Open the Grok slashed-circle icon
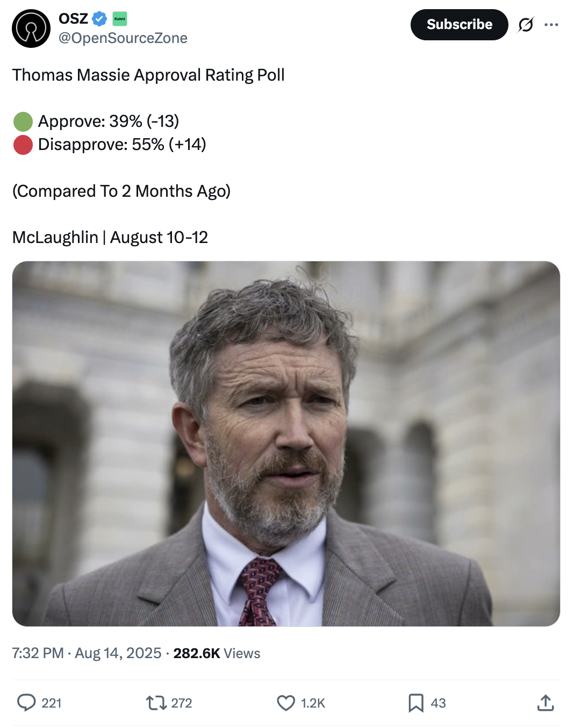This screenshot has height=728, width=574. [526, 25]
